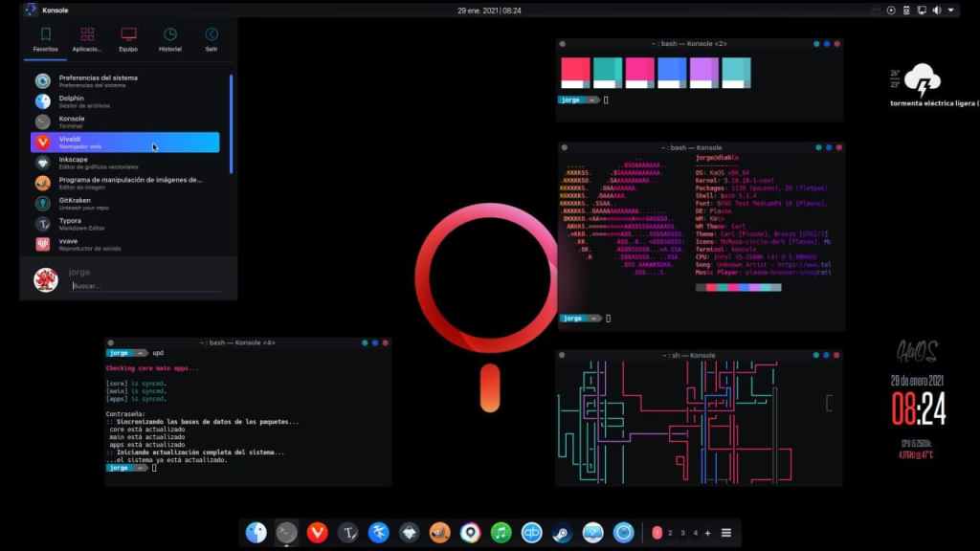Open the Equipo tab in launcher
The height and width of the screenshot is (551, 980).
128,39
